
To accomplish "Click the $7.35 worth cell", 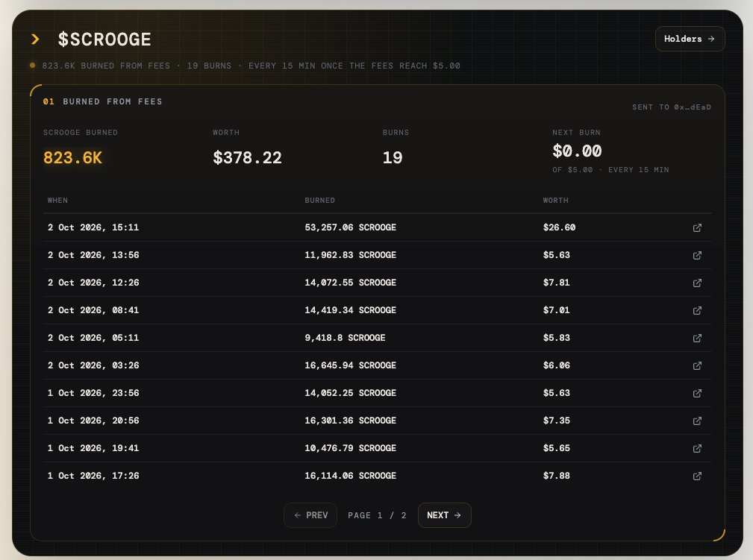I will (x=556, y=421).
